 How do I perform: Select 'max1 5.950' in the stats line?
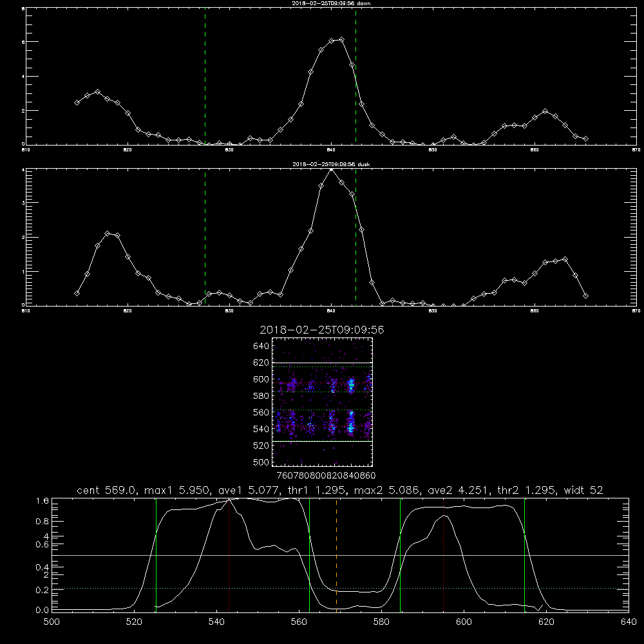click(178, 490)
